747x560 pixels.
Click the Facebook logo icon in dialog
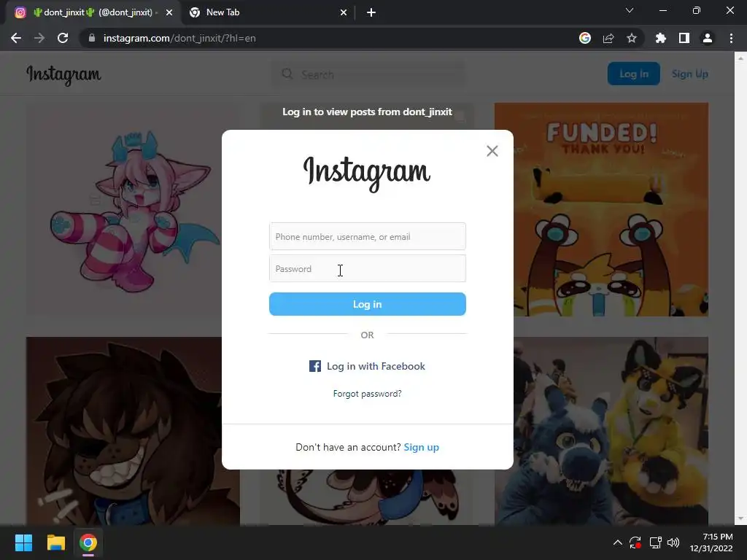pyautogui.click(x=315, y=366)
